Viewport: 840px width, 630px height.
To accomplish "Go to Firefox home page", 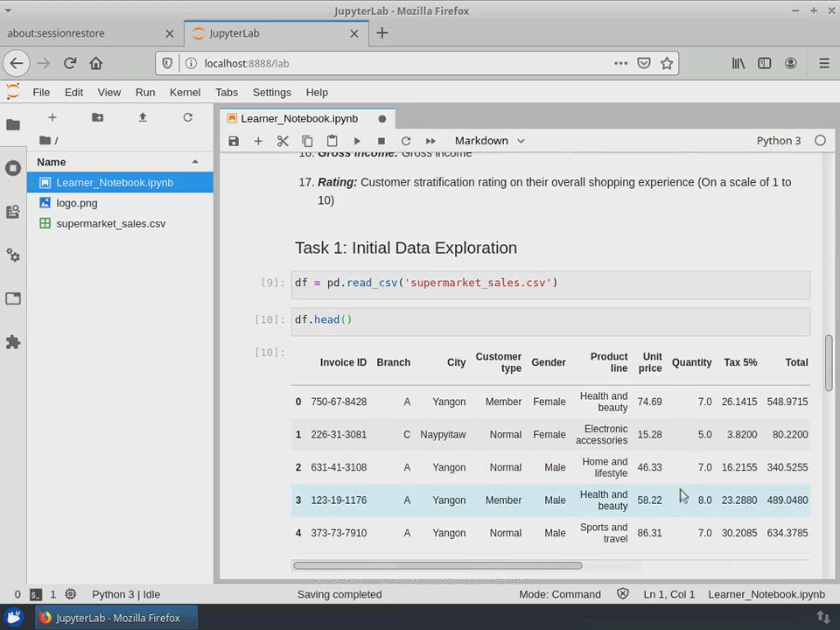I will point(96,63).
